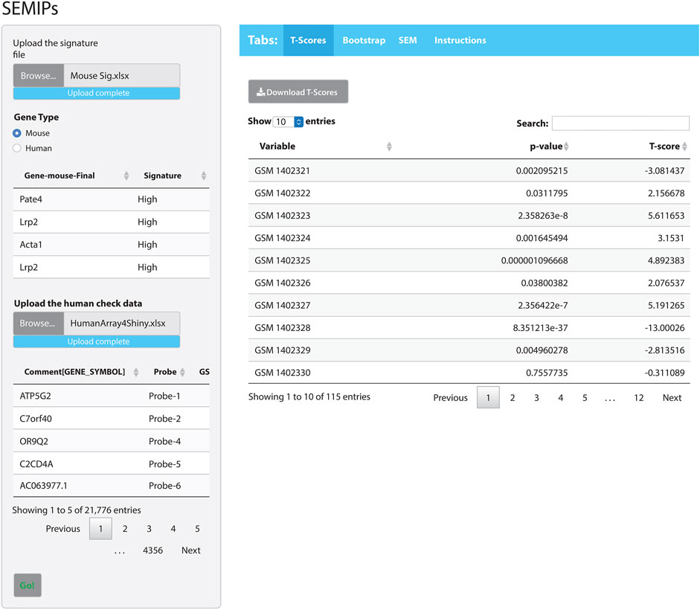Sort the Probe column arrows
Image resolution: width=700 pixels, height=610 pixels.
(182, 372)
